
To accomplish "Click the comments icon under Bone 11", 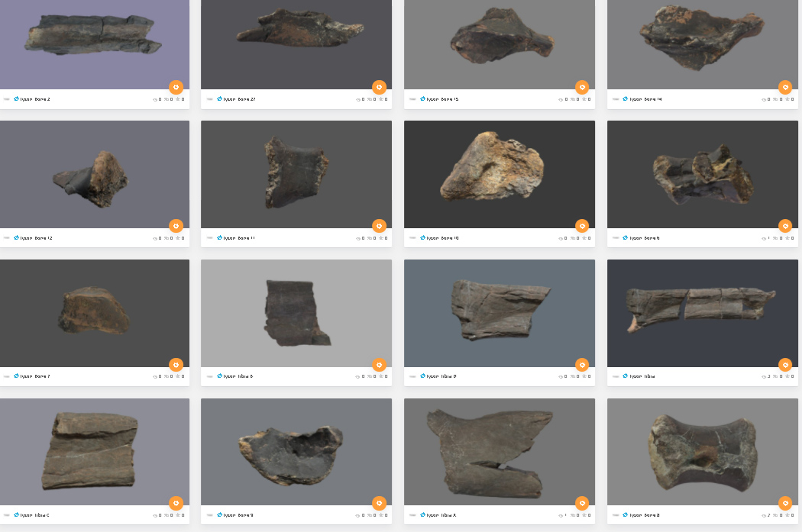I will tap(369, 238).
